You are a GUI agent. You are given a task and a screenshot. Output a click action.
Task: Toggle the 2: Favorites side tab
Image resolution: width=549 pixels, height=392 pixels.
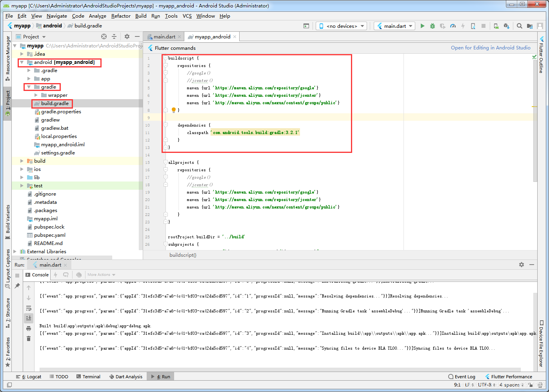click(7, 352)
